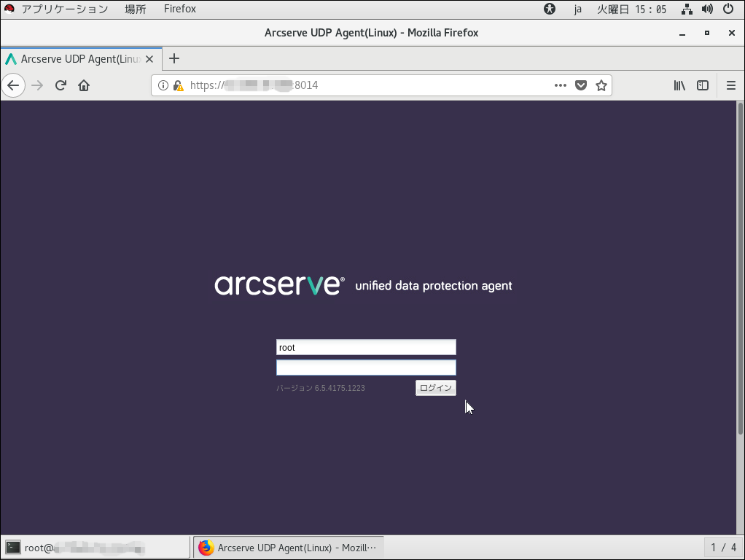Close the Firefox window
Viewport: 745px width, 560px height.
pyautogui.click(x=732, y=33)
